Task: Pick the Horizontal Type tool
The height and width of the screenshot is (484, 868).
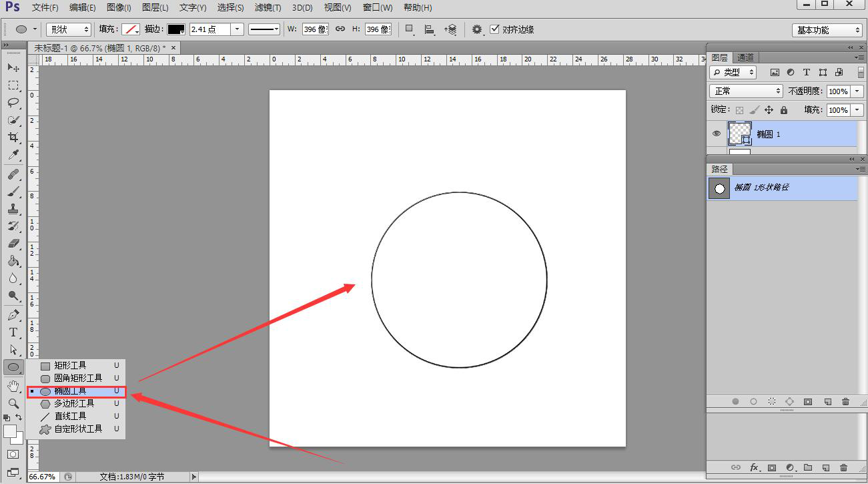Action: coord(13,332)
